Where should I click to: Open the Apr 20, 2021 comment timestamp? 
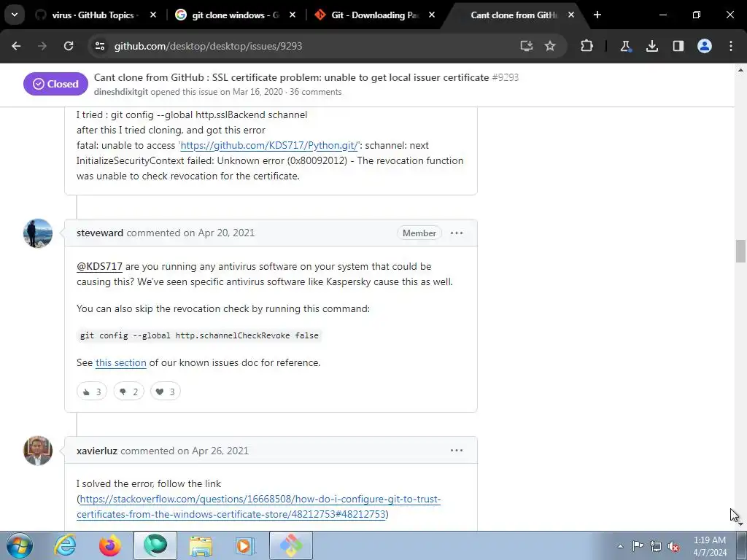pos(226,233)
